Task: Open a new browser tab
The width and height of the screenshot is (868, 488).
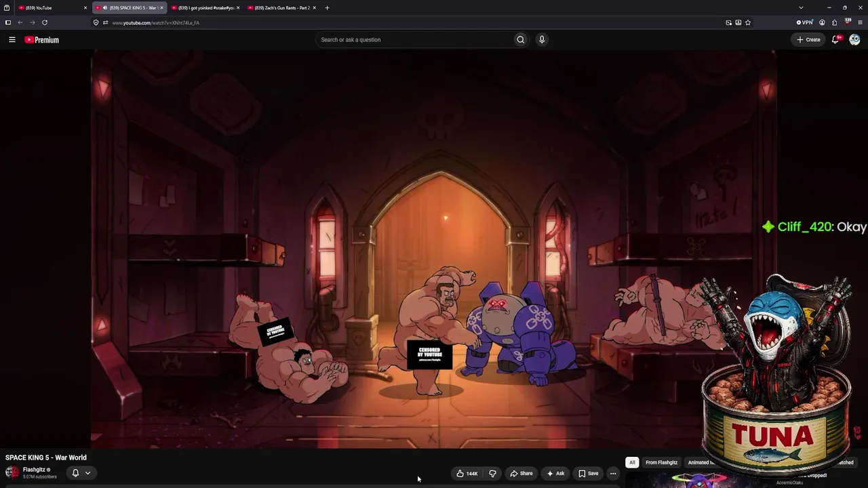Action: [327, 7]
